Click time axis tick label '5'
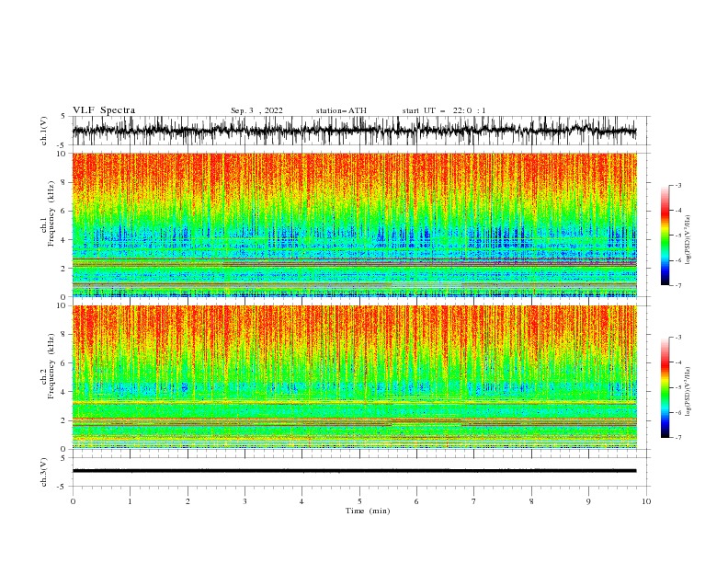This screenshot has height=563, width=728. pyautogui.click(x=359, y=501)
